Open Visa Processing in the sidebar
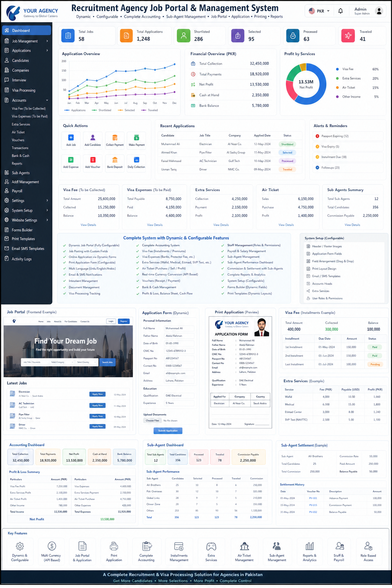Viewport: 392px width, 588px height. (x=23, y=90)
